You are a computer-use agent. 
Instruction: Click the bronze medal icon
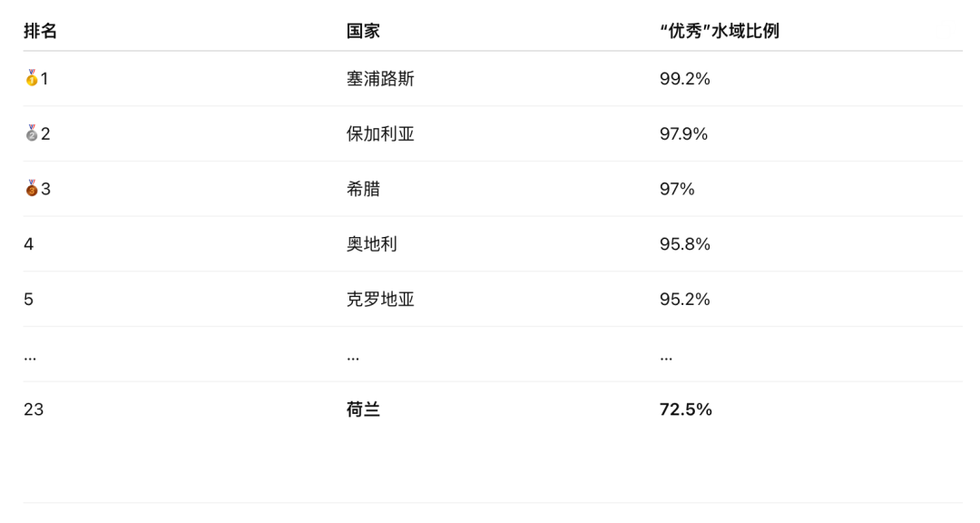32,188
